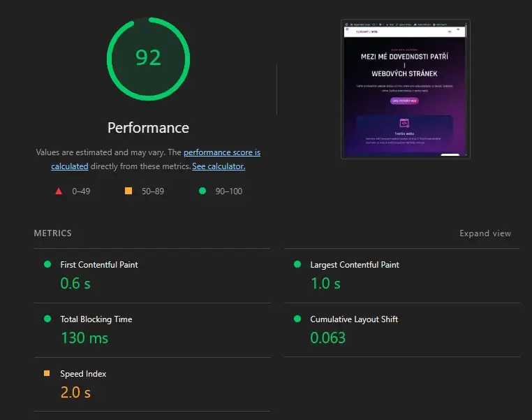Click the red triangle 0–49 legend icon
Screen dimensions: 532x420
pos(59,191)
